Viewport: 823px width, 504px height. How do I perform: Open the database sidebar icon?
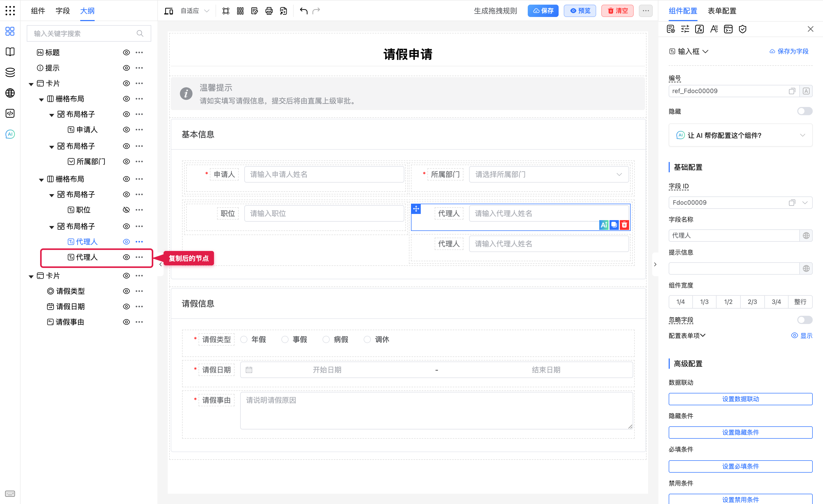point(10,72)
